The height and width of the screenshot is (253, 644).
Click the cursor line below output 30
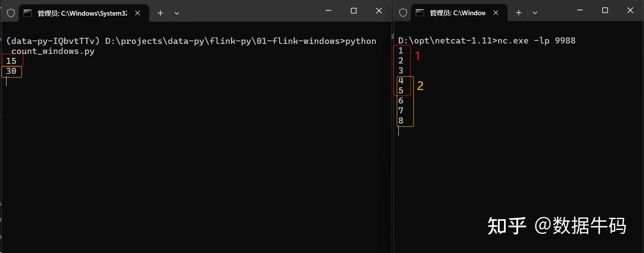pyautogui.click(x=7, y=81)
